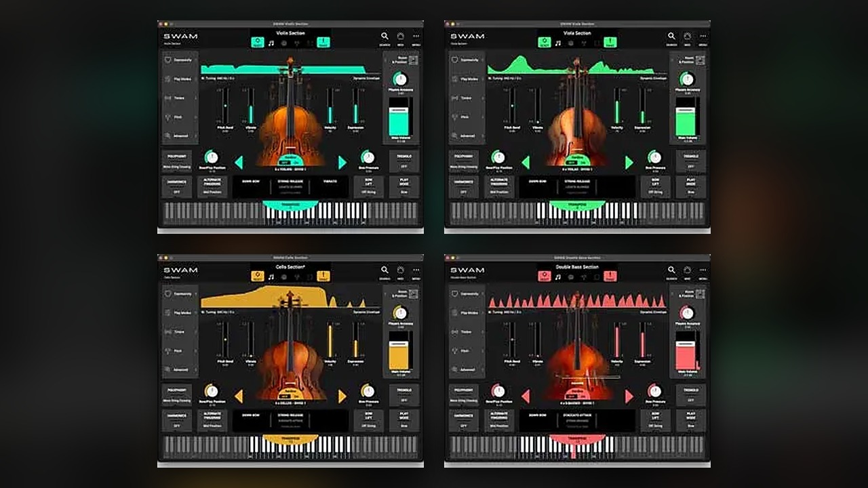Viewport: 868px width, 488px height.
Task: Open MIDI settings in Double Bass Section window
Action: pyautogui.click(x=688, y=270)
